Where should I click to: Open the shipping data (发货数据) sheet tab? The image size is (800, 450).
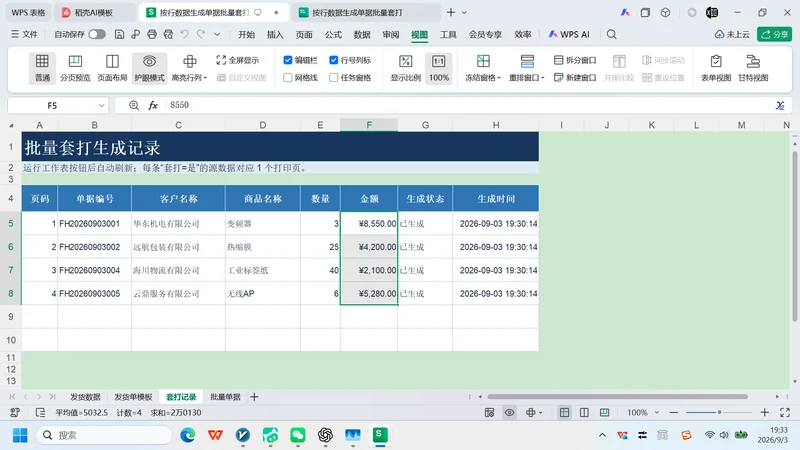(x=85, y=396)
